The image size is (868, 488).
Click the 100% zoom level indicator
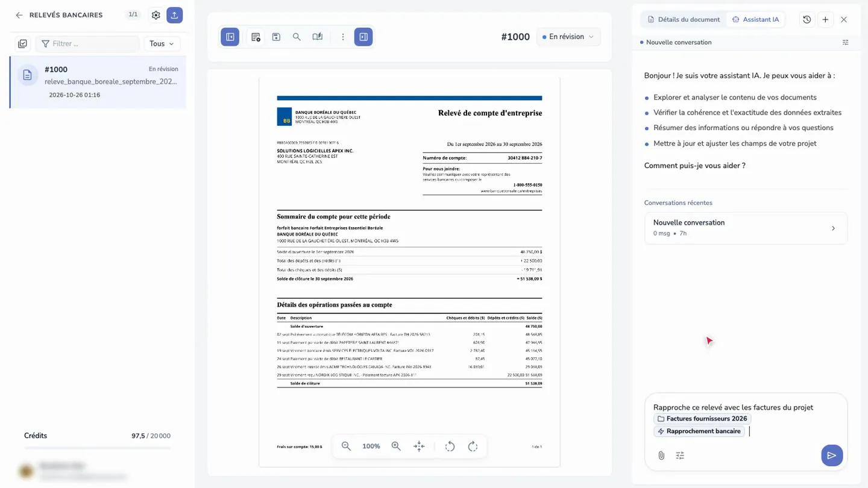coord(371,446)
